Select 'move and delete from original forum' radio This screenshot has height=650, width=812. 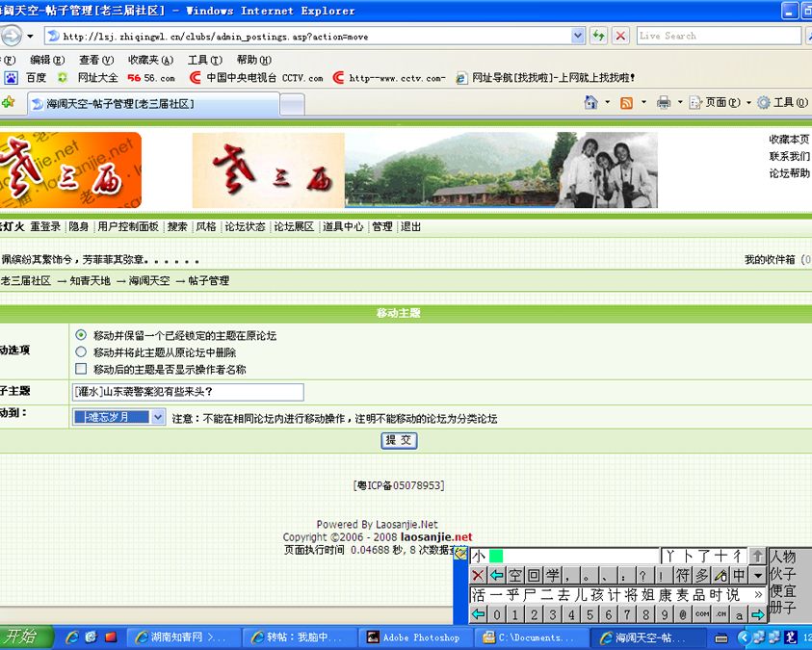coord(81,351)
